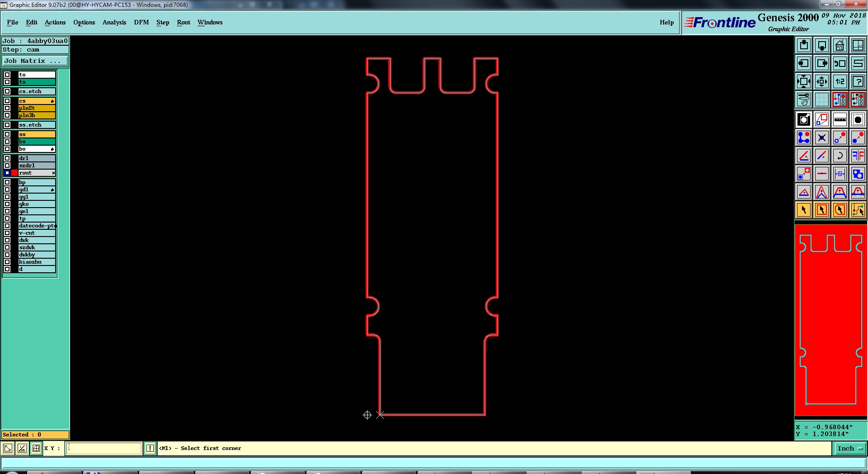
Task: Select the polygon arrow select tool
Action: tap(840, 210)
